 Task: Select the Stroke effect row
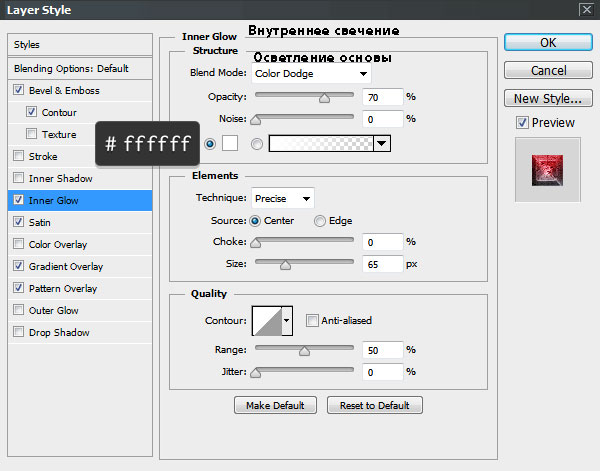(80, 156)
